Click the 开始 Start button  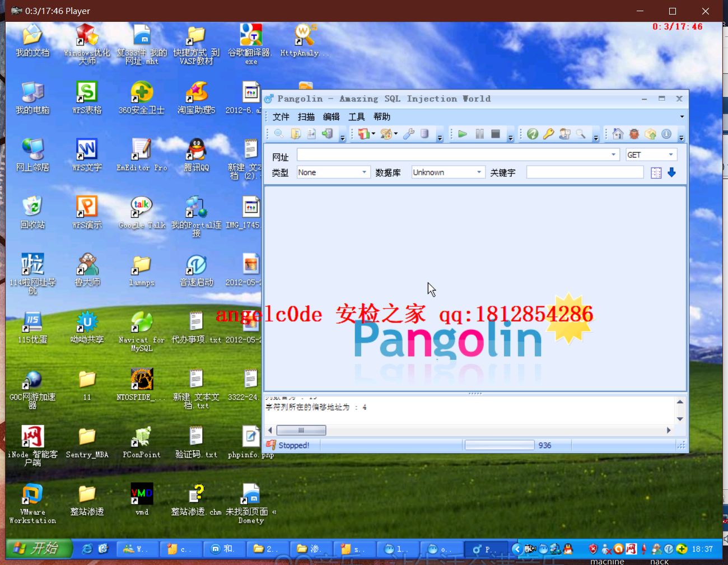click(39, 548)
